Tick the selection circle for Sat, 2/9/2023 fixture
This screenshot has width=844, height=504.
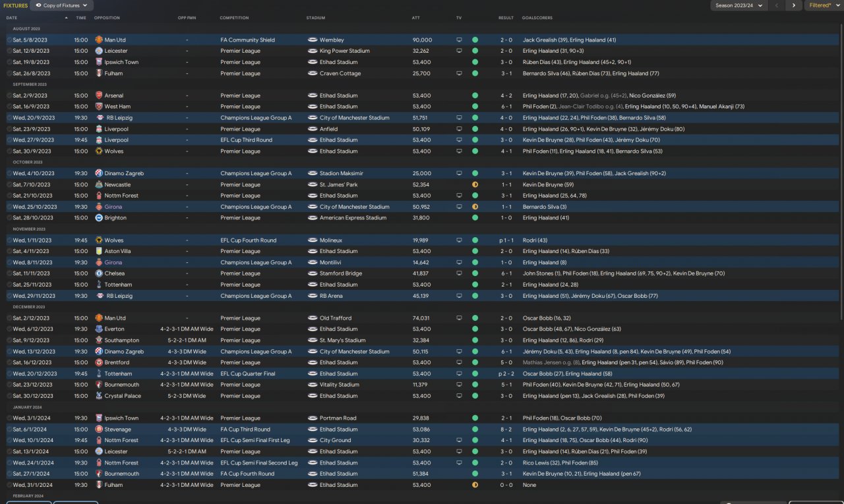pos(9,96)
